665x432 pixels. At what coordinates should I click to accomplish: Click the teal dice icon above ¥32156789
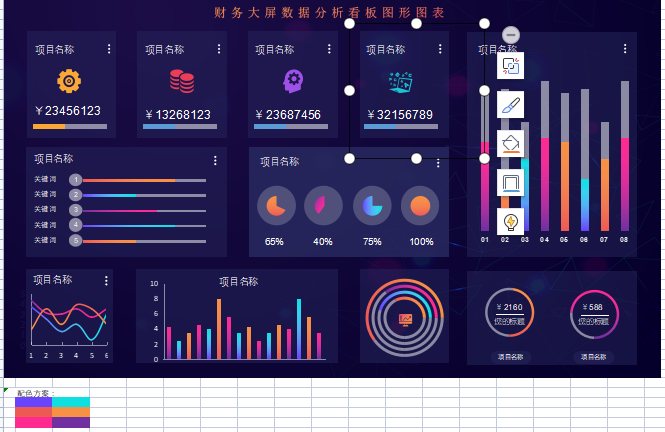pyautogui.click(x=402, y=81)
